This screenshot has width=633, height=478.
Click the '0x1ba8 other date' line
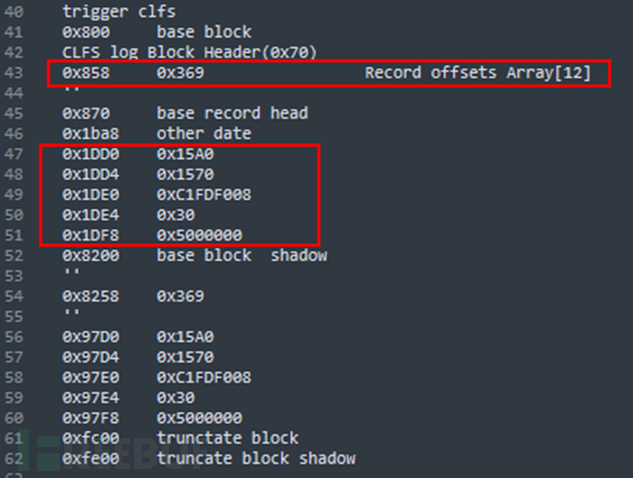157,134
